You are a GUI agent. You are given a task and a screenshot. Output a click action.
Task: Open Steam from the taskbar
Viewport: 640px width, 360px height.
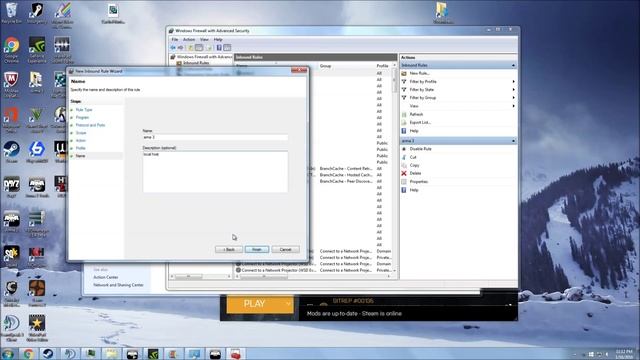tap(48, 353)
